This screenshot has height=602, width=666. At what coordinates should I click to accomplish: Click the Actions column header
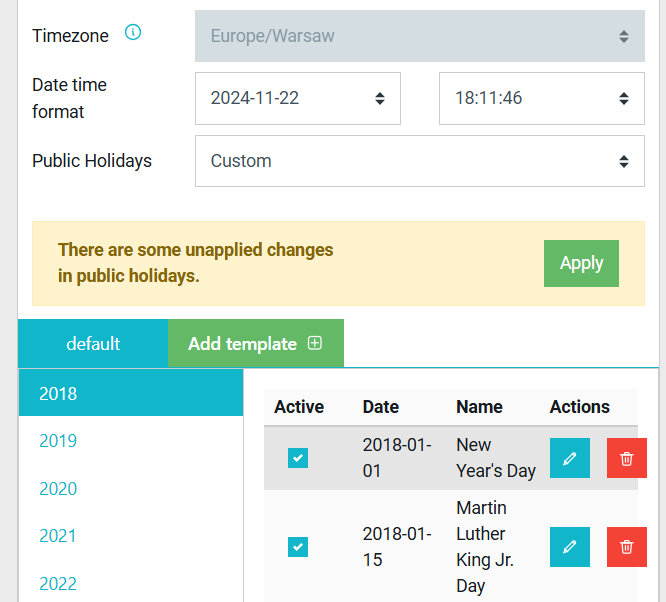point(579,407)
